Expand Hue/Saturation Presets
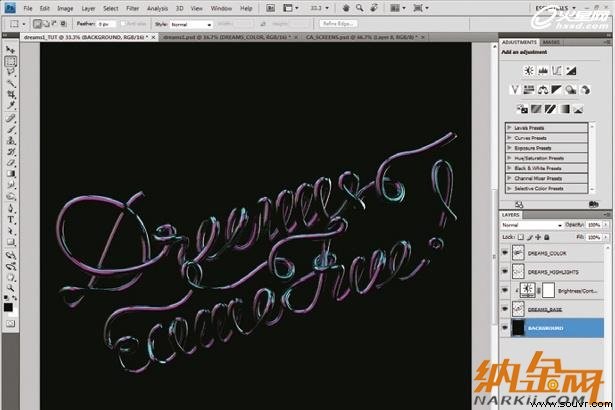 point(509,158)
